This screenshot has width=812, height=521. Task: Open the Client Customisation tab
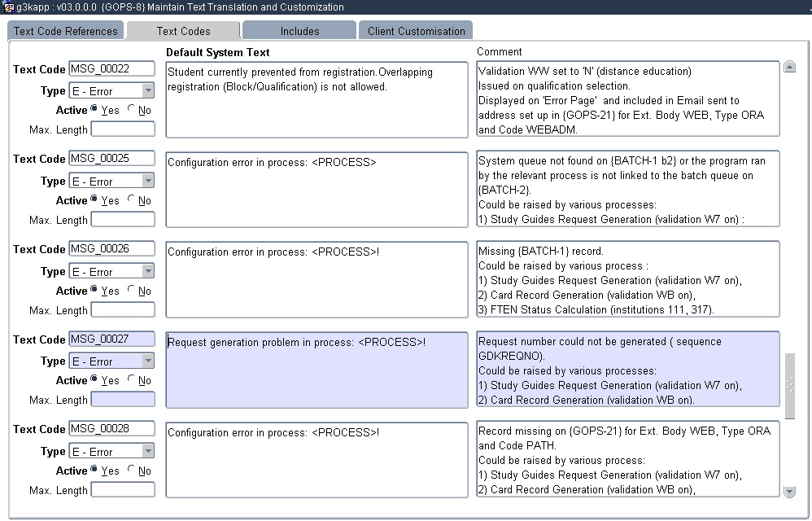(x=415, y=29)
